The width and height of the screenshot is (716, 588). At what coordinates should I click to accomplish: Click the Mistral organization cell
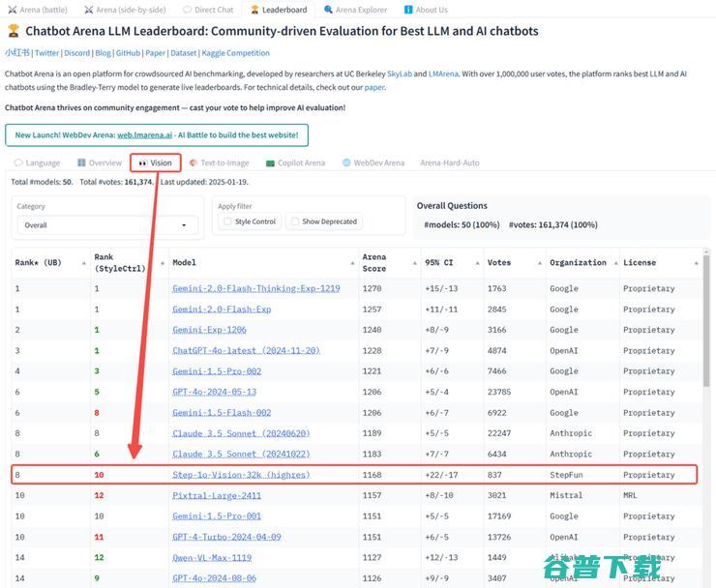(x=582, y=495)
